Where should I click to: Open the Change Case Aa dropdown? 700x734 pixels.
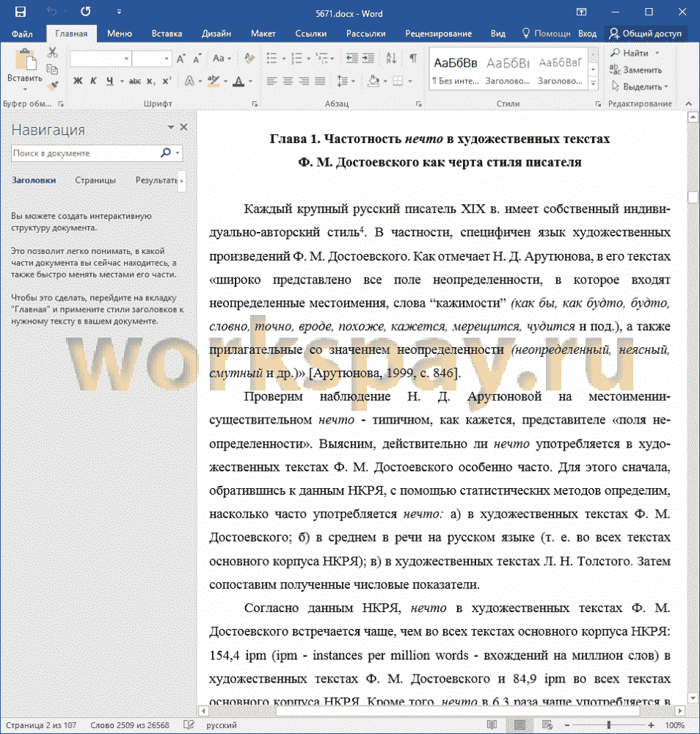222,59
